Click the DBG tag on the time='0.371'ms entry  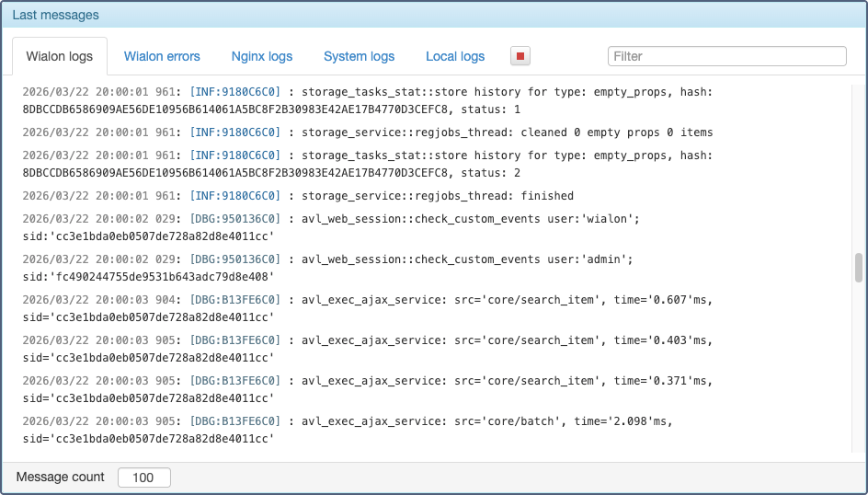click(x=234, y=381)
